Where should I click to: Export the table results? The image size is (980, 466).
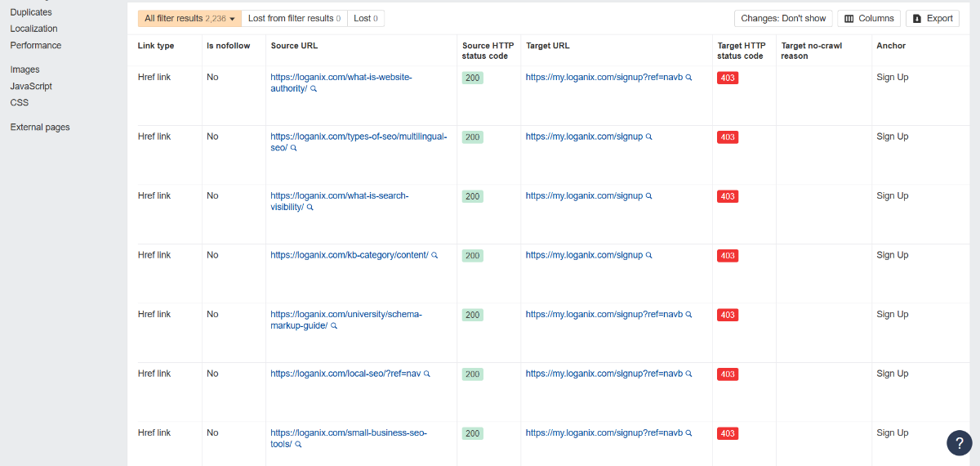click(x=932, y=18)
